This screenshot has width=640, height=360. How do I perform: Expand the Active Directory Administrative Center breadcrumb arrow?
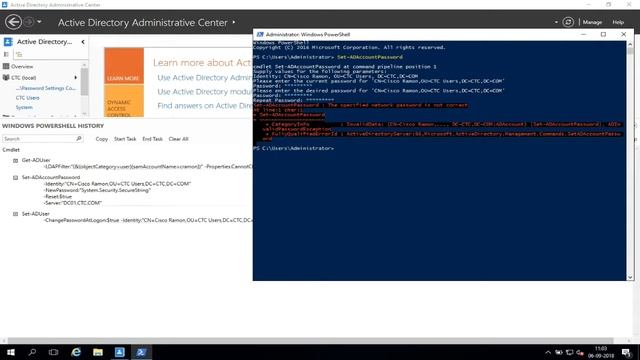click(234, 22)
